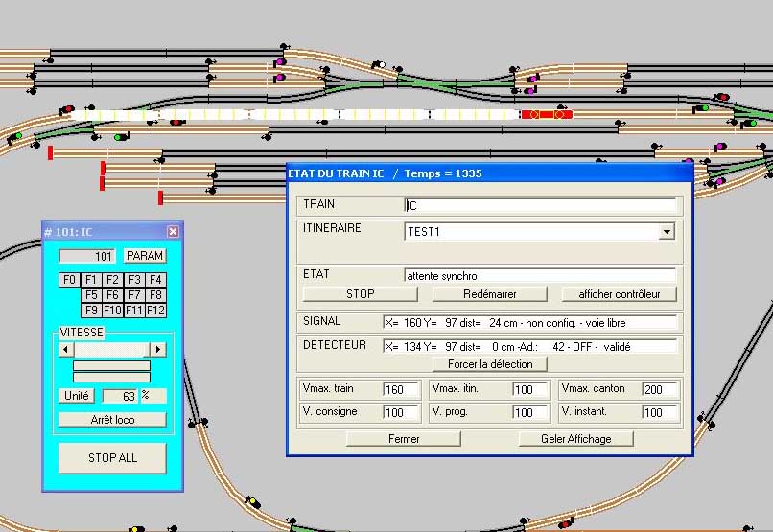The image size is (773, 532).
Task: Toggle function F6 on loco controller
Action: click(x=112, y=295)
